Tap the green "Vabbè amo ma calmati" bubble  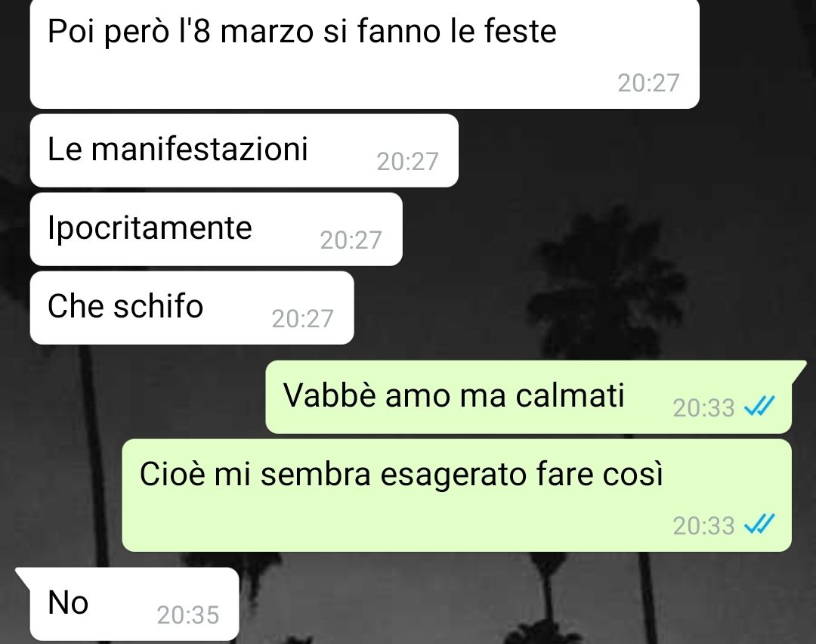[529, 397]
